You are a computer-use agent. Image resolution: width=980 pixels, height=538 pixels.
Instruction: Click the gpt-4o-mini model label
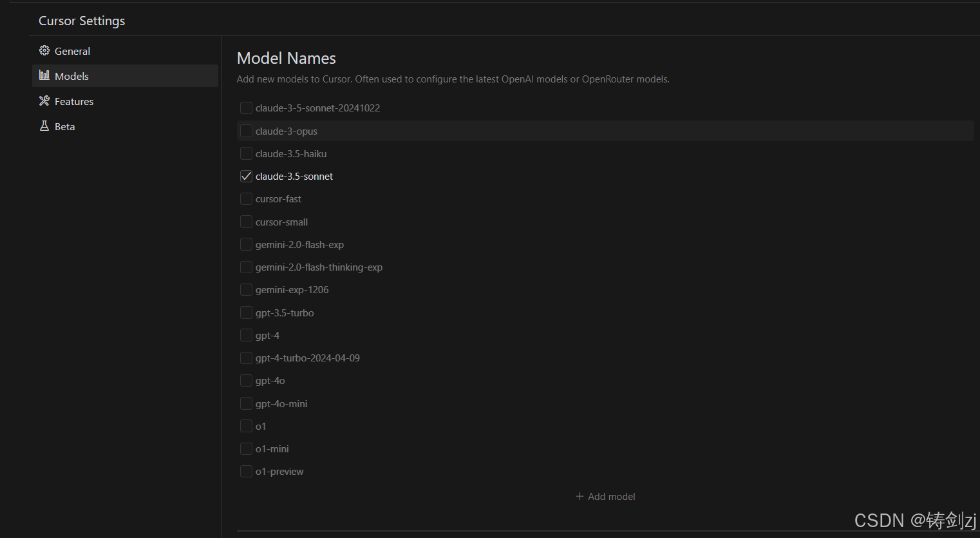[281, 403]
